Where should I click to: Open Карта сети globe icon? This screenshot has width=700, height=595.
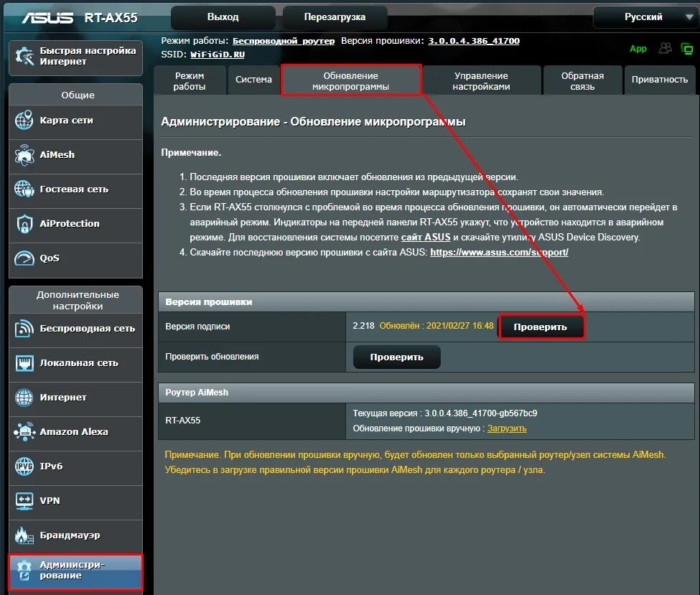[x=24, y=120]
